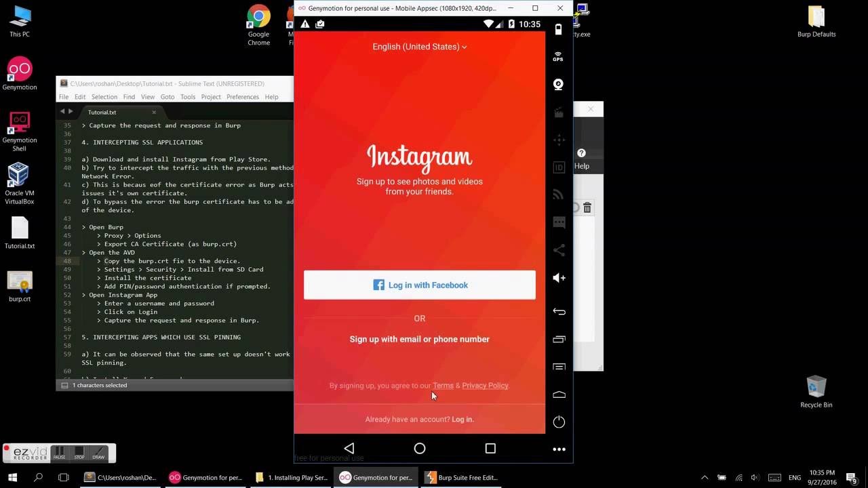Open the Recycle Bin
The height and width of the screenshot is (488, 868).
tap(816, 391)
